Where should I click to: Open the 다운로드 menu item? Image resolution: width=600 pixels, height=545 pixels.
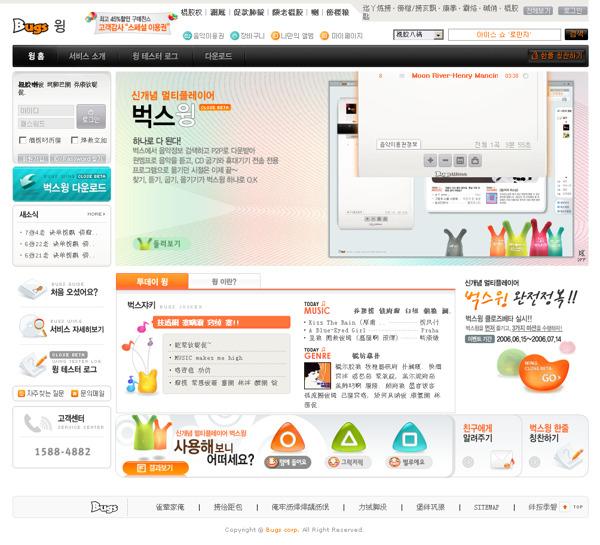click(218, 56)
